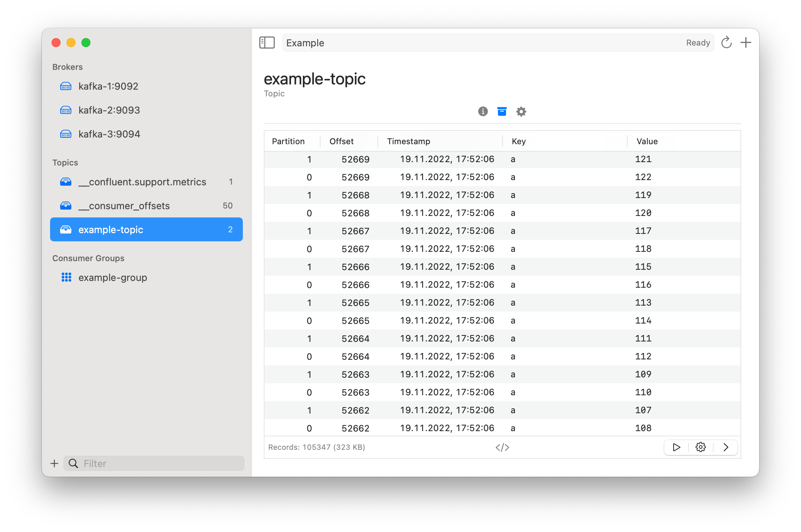Click inside the Filter input field
The image size is (801, 532).
(154, 463)
